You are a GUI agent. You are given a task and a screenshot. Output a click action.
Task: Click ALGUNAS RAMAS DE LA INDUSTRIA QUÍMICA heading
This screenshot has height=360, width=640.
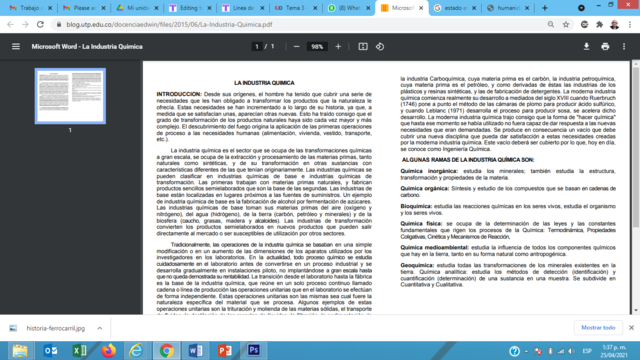pos(468,160)
